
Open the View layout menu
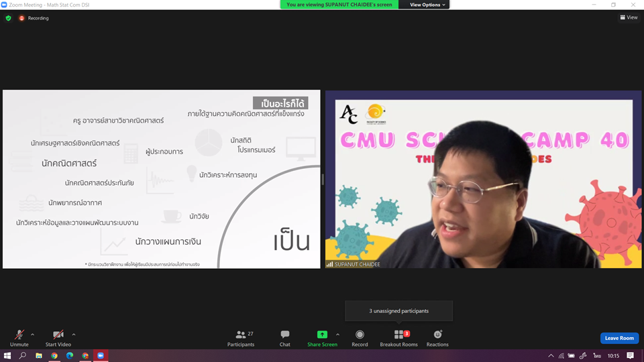tap(629, 17)
